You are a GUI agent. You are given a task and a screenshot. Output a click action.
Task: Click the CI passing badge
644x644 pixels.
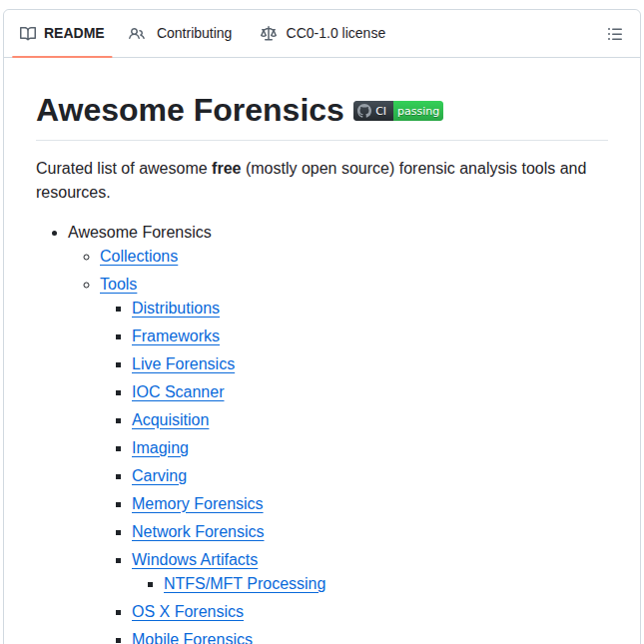point(398,111)
